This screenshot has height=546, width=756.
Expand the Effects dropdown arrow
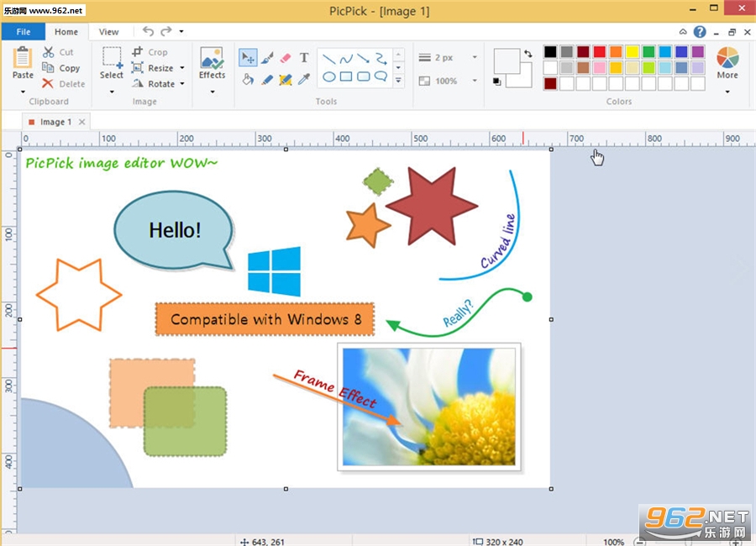point(213,92)
